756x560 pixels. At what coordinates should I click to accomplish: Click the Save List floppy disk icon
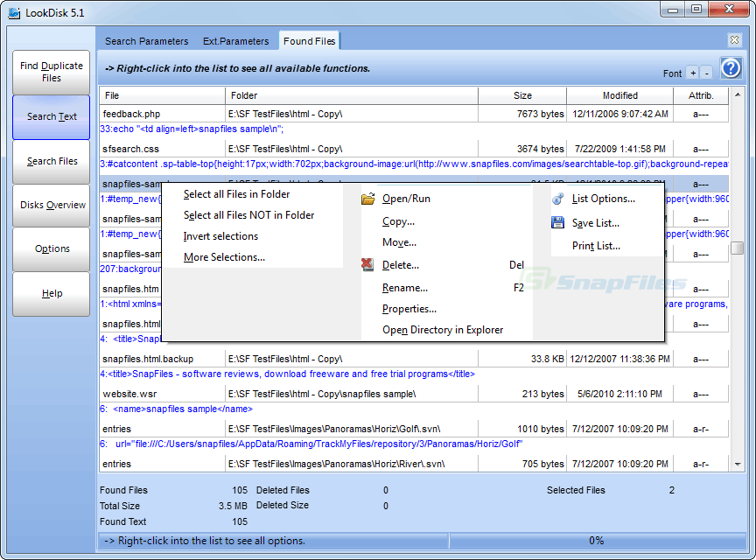coord(558,223)
